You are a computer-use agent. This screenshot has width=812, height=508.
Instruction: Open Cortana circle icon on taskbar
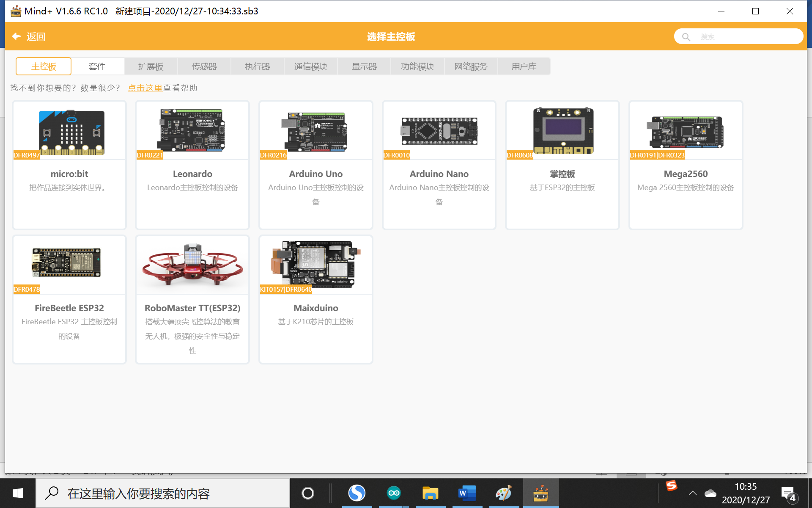coord(307,493)
